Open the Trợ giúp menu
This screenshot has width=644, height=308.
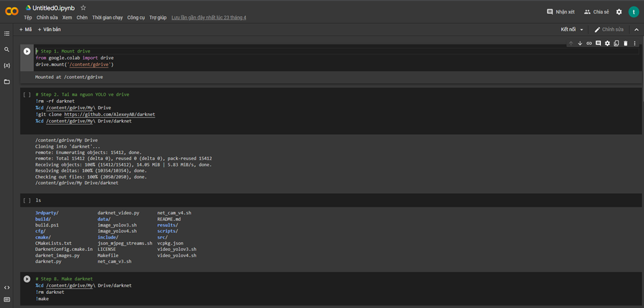coord(158,18)
